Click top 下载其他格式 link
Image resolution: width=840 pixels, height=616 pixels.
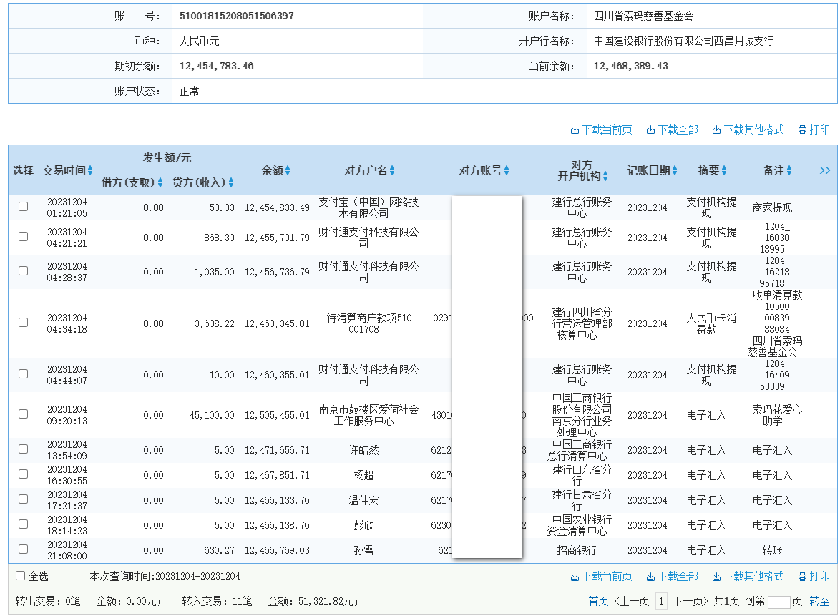748,129
